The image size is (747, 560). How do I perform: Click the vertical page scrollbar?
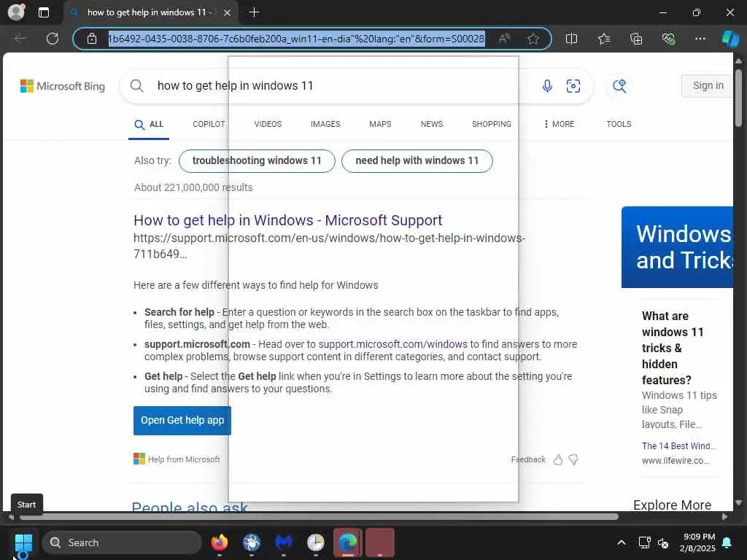coord(738,98)
